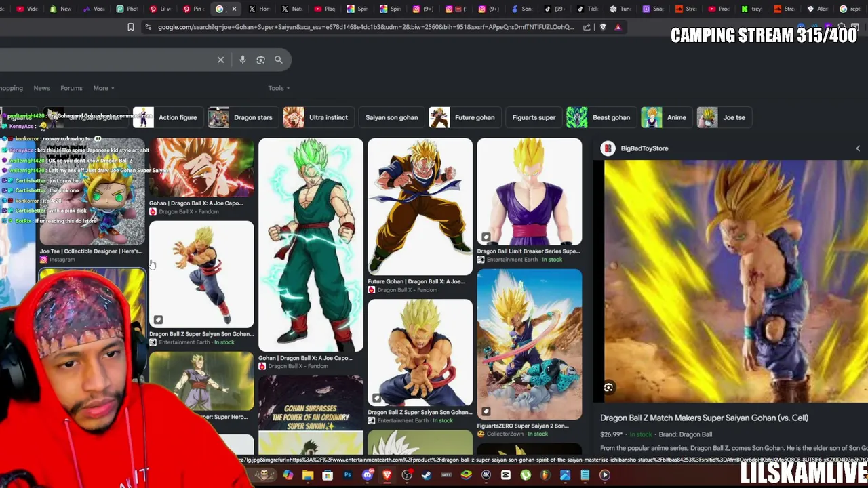The height and width of the screenshot is (488, 868).
Task: Switch to the 'Lil w' Pinterest tab
Action: (160, 9)
